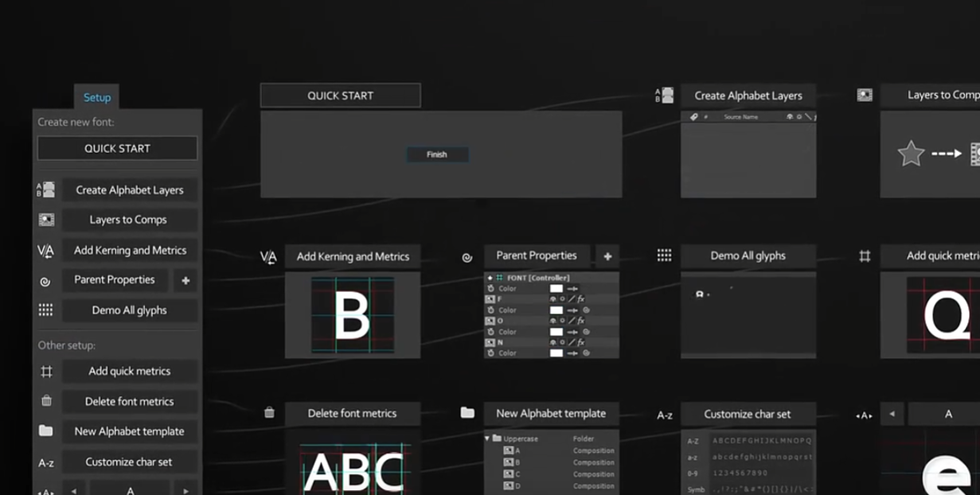Click the hash quick metrics icon in sidebar

46,372
